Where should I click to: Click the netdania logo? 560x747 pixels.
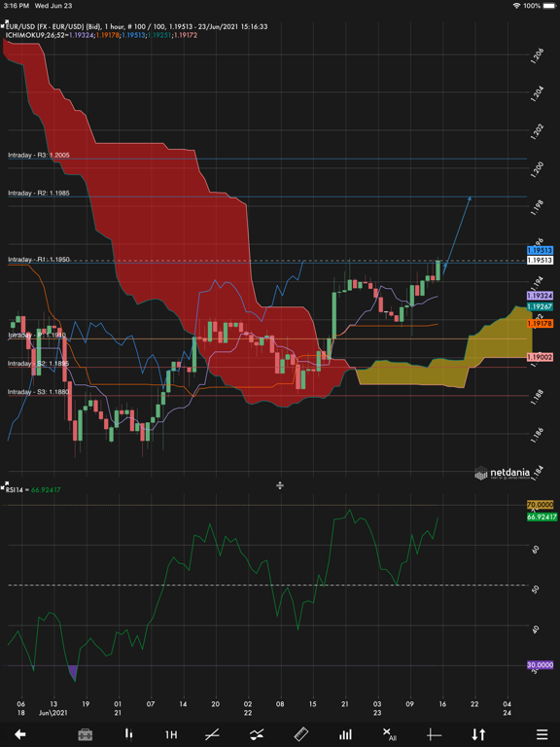point(503,473)
